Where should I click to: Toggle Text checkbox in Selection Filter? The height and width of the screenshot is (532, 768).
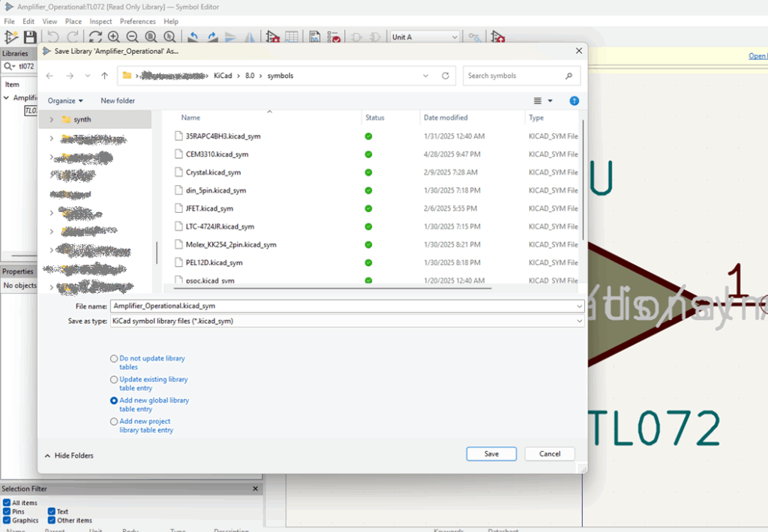52,512
